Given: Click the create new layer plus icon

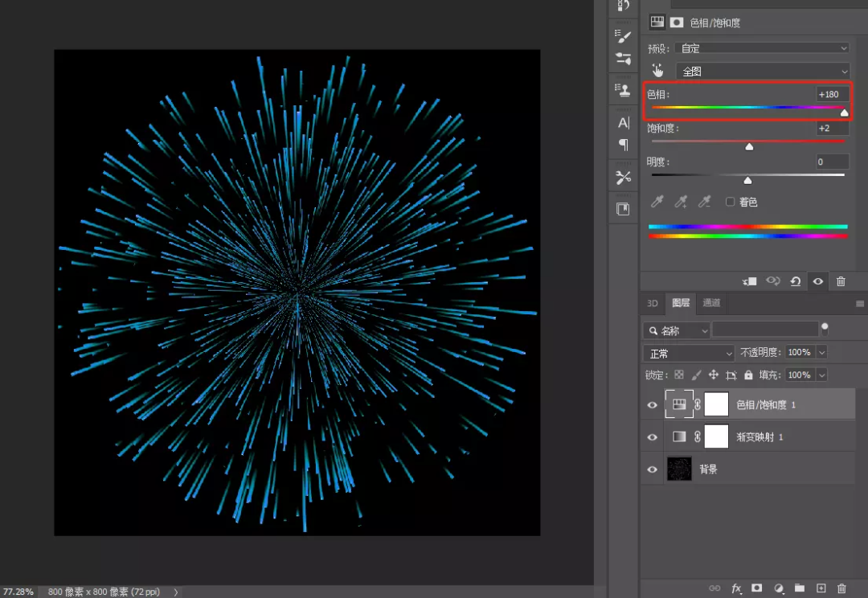Looking at the screenshot, I should click(x=821, y=588).
